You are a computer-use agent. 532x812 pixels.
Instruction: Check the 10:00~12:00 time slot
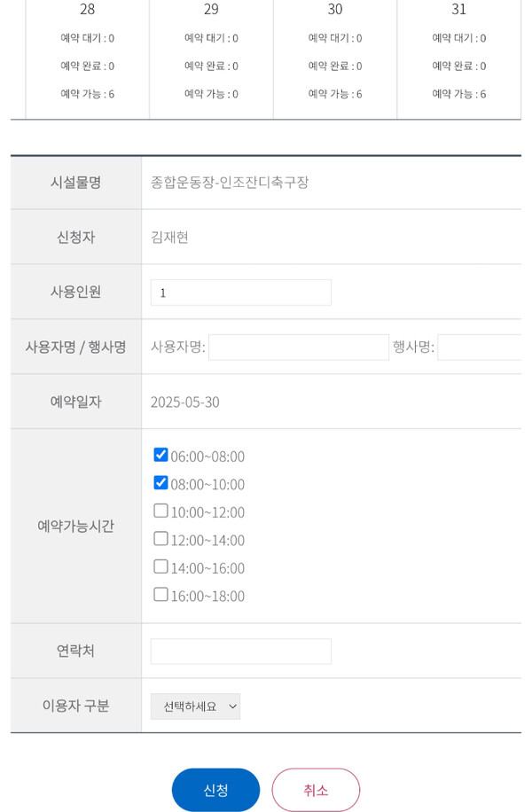[x=160, y=511]
